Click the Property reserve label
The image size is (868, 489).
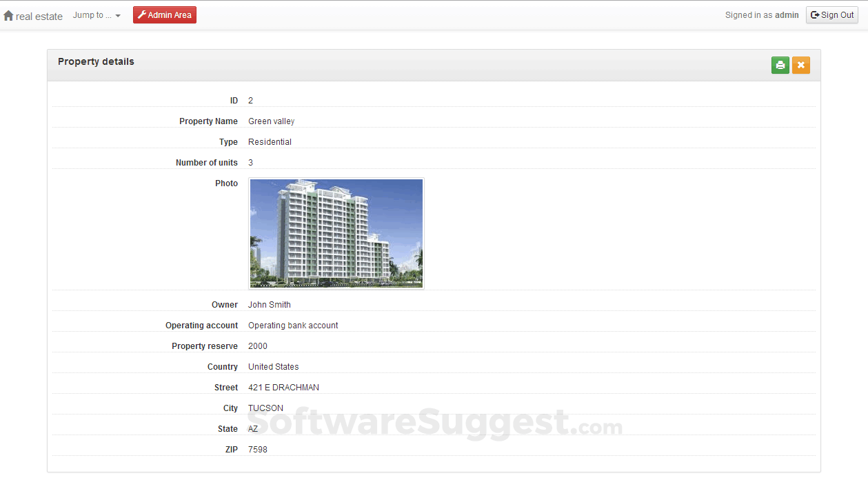[205, 346]
